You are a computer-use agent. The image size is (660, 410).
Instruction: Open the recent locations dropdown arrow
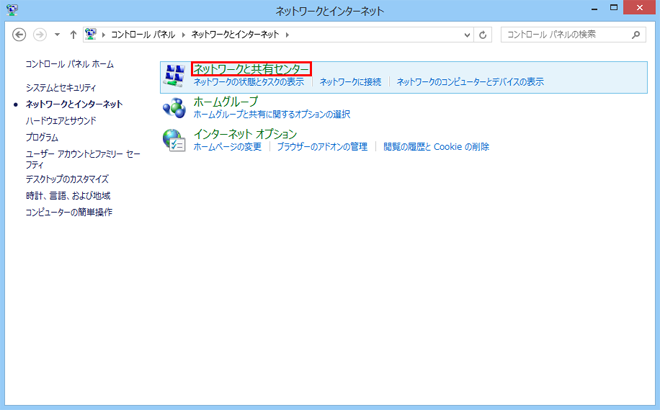click(57, 35)
